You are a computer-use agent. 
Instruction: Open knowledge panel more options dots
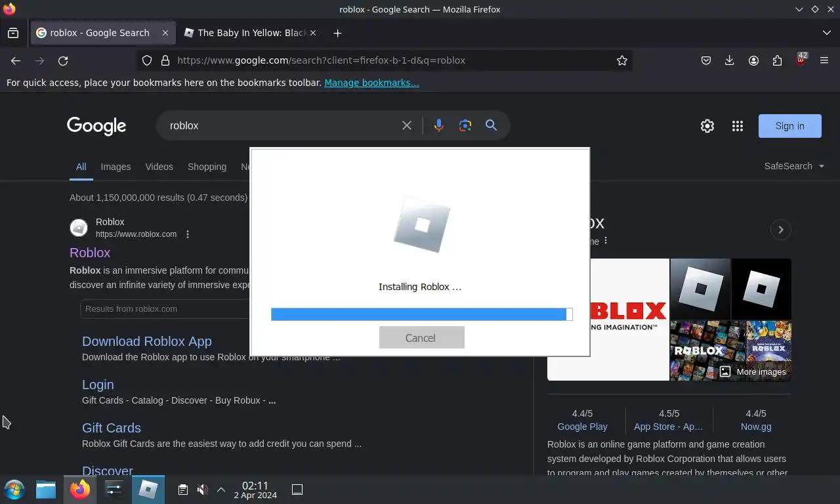point(606,241)
